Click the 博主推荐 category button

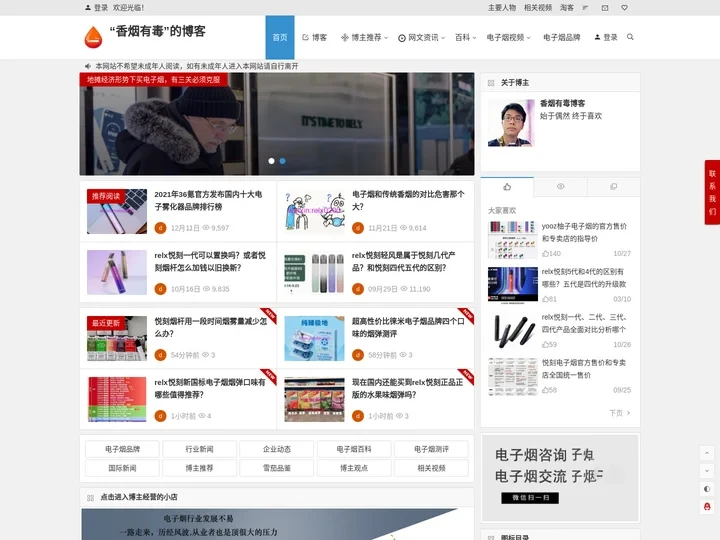pyautogui.click(x=199, y=468)
